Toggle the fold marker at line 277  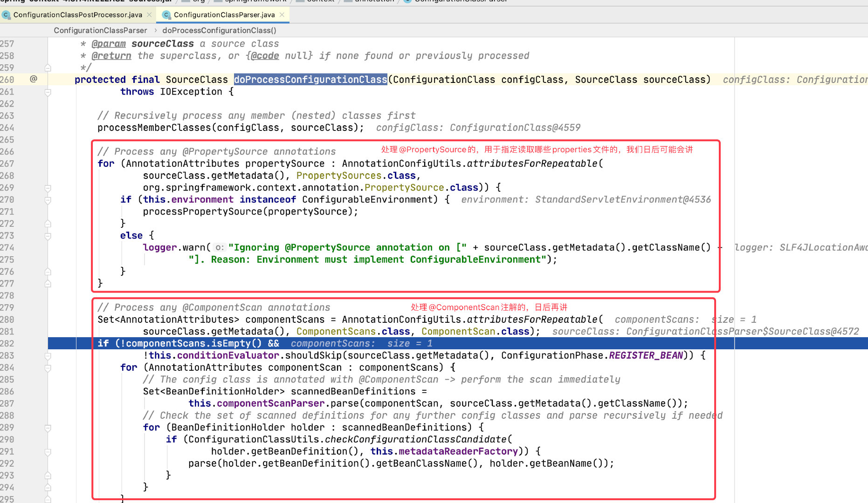pos(48,284)
